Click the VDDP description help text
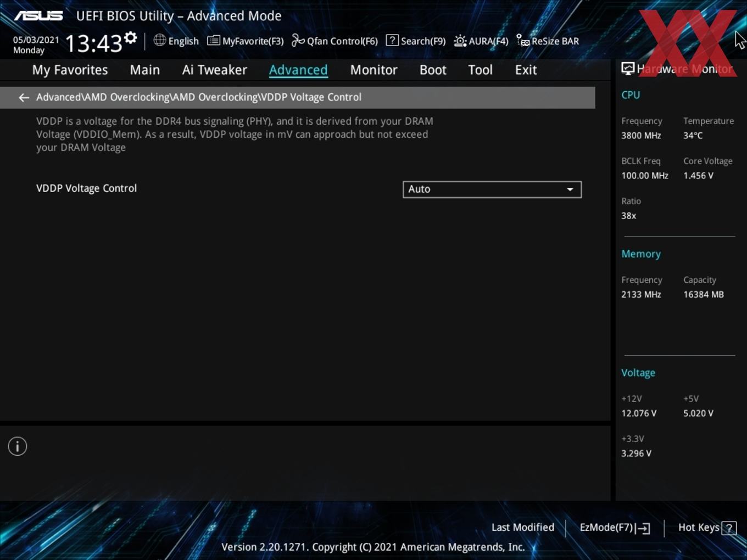The width and height of the screenshot is (747, 560). [x=235, y=135]
